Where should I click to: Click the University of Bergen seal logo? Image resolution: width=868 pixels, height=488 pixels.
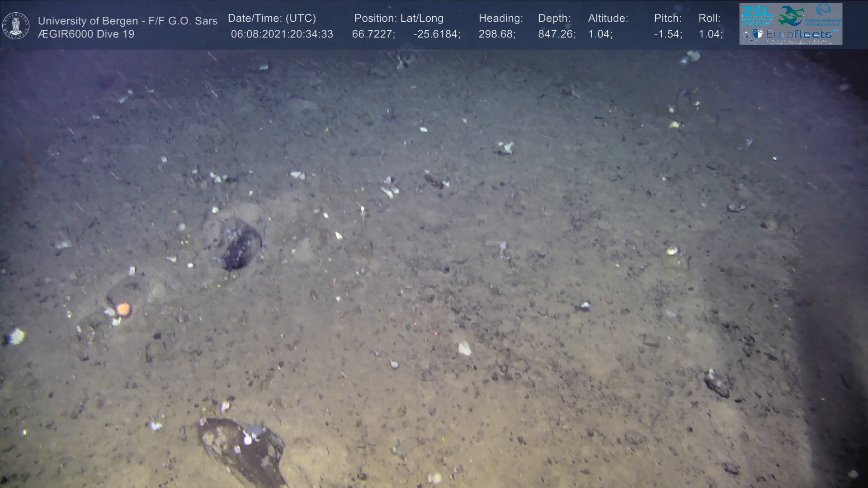pyautogui.click(x=16, y=26)
